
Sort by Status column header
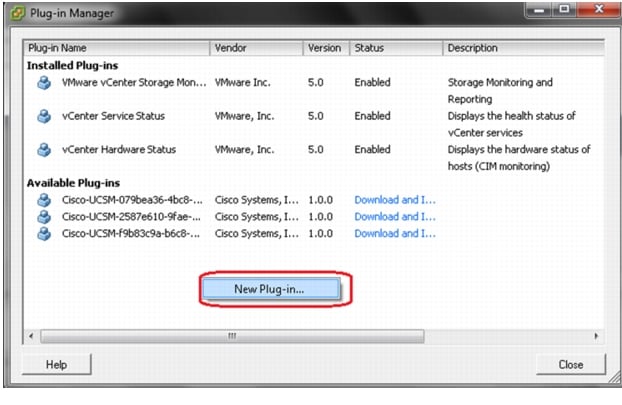pyautogui.click(x=396, y=48)
